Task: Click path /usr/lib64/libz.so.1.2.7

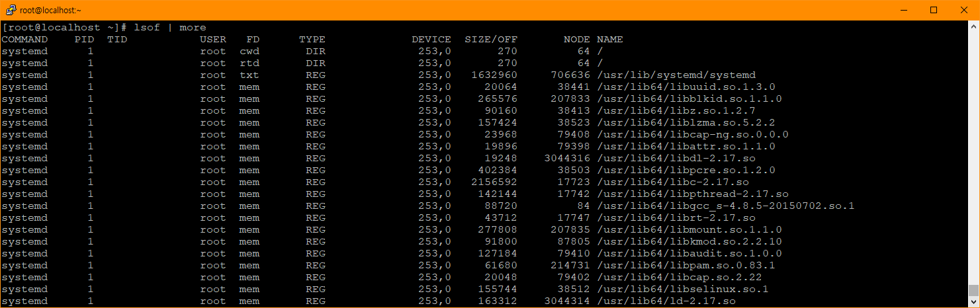Action: 676,110
